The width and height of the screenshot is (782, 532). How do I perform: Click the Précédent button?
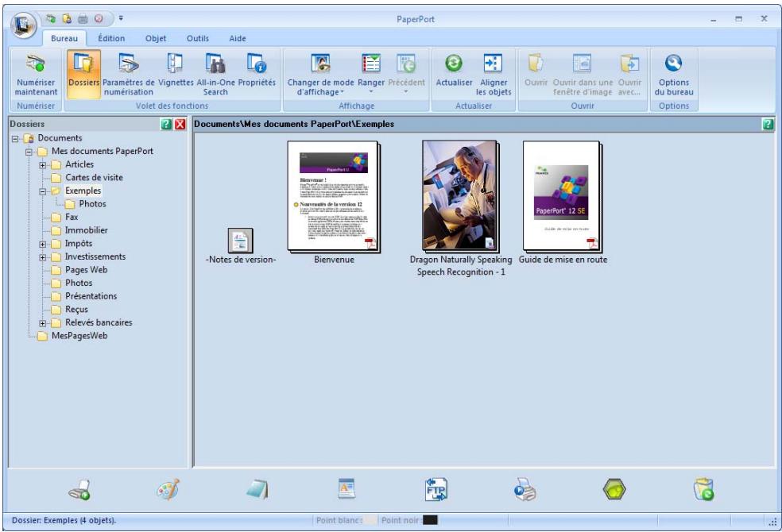[x=406, y=74]
